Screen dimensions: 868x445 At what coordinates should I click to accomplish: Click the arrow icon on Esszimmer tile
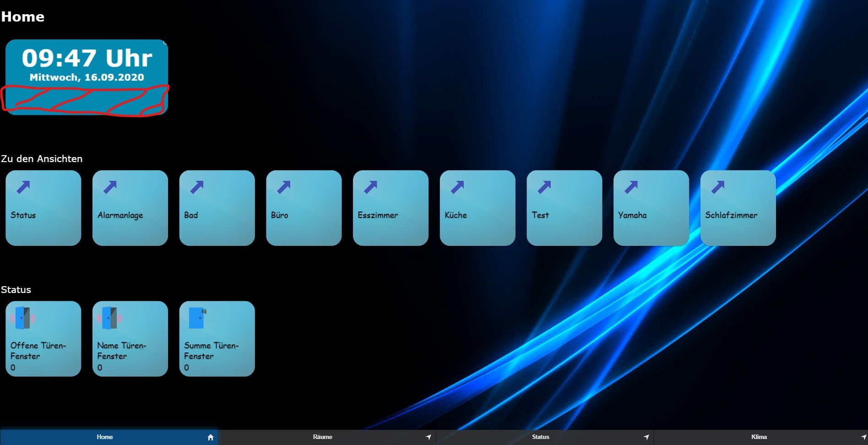[x=370, y=187]
